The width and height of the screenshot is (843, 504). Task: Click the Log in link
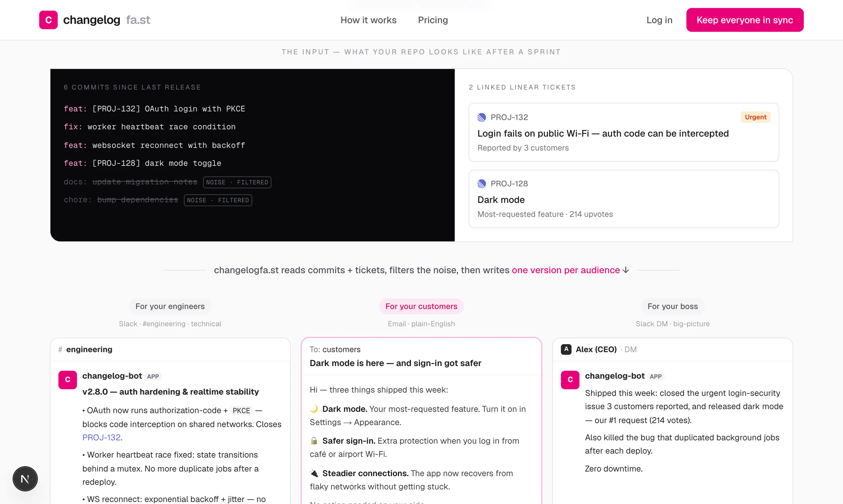click(x=659, y=20)
